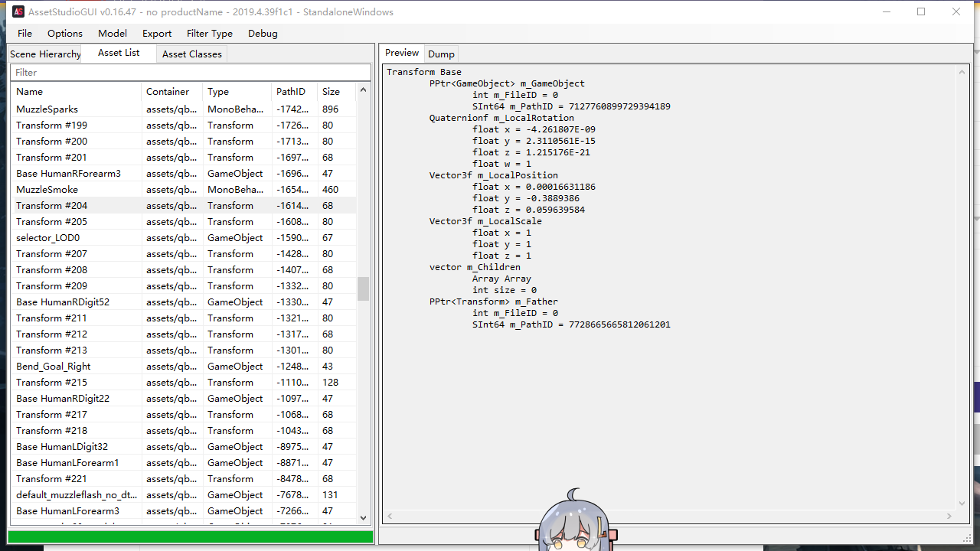Image resolution: width=980 pixels, height=551 pixels.
Task: Open the Export menu
Action: pyautogui.click(x=157, y=34)
